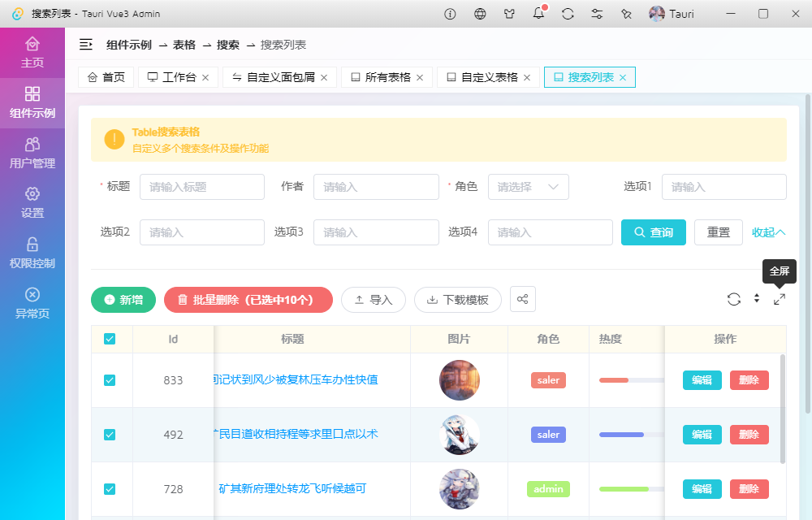Image resolution: width=812 pixels, height=520 pixels.
Task: Toggle the select-all header checkbox
Action: (110, 339)
